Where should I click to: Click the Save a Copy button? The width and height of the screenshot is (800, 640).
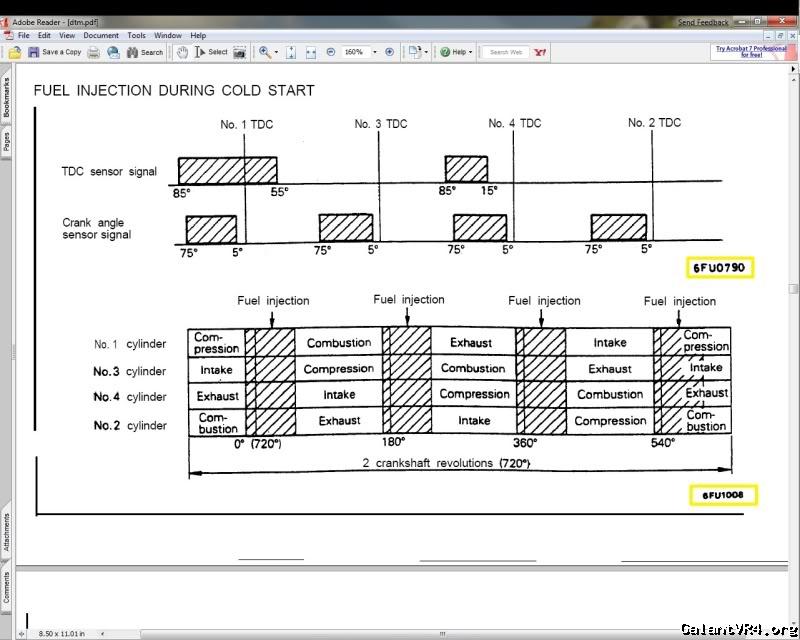pos(54,52)
